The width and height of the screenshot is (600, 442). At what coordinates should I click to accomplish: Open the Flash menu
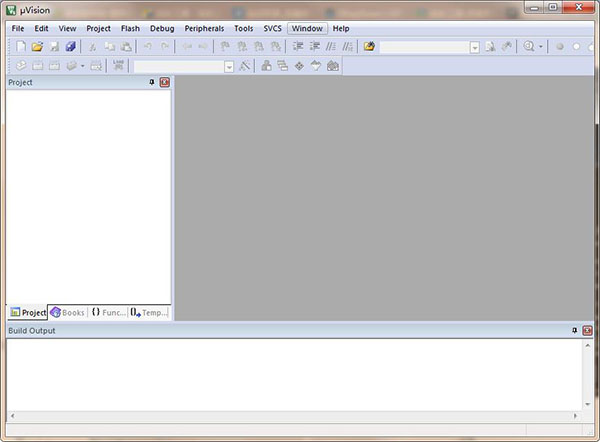(x=130, y=29)
